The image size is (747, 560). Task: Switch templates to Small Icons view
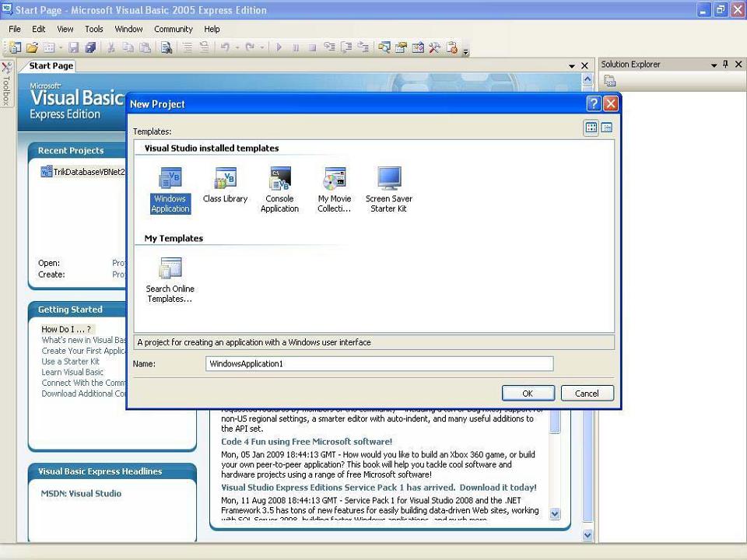606,128
